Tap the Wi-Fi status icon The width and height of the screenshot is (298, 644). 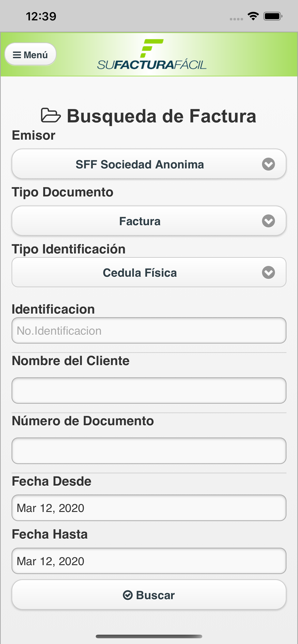click(253, 16)
